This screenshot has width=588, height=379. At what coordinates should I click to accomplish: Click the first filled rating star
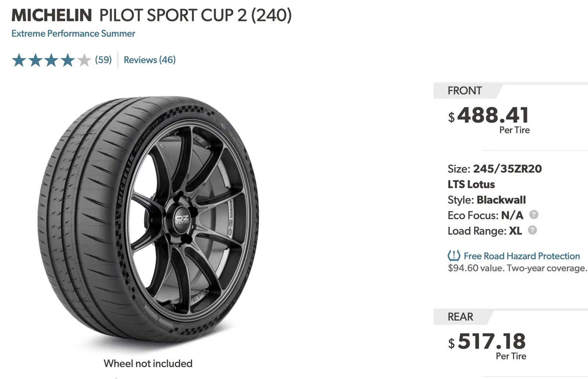[x=19, y=60]
